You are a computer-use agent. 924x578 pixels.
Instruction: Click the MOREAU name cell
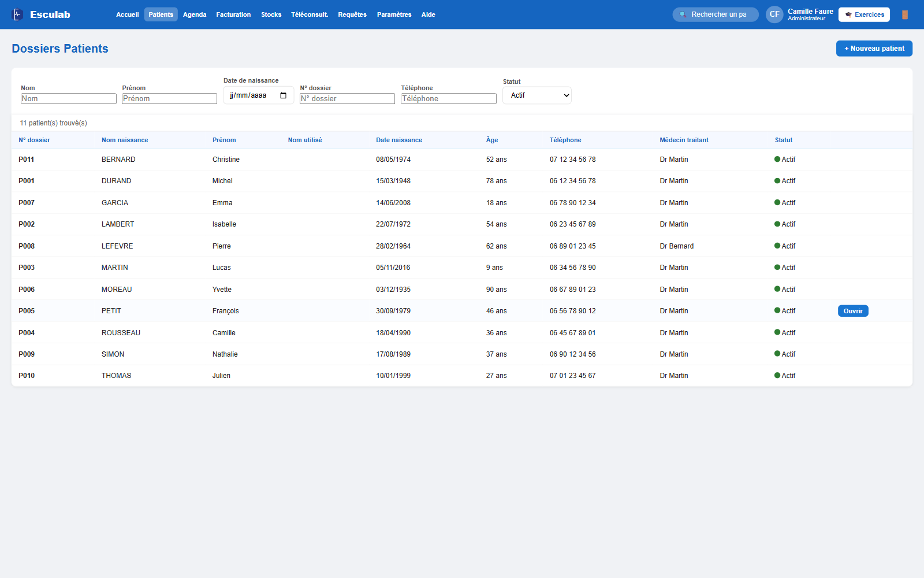[117, 290]
